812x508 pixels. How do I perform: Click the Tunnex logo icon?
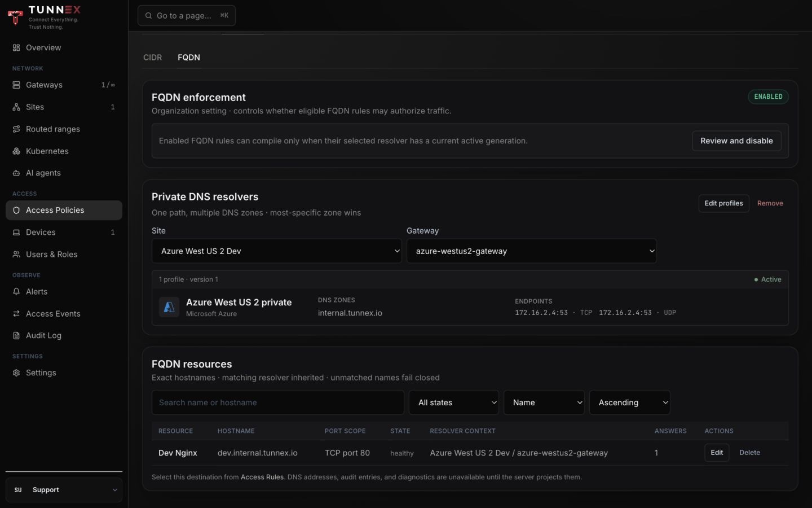tap(15, 17)
